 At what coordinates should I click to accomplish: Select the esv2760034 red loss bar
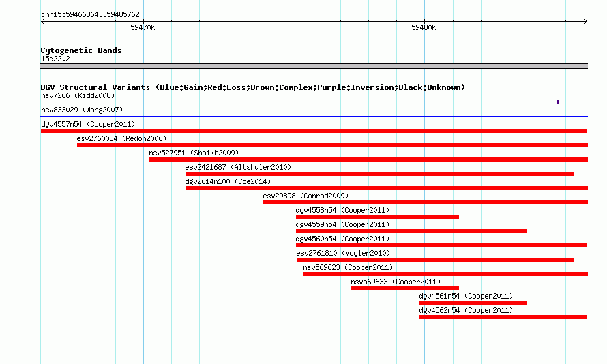click(332, 145)
